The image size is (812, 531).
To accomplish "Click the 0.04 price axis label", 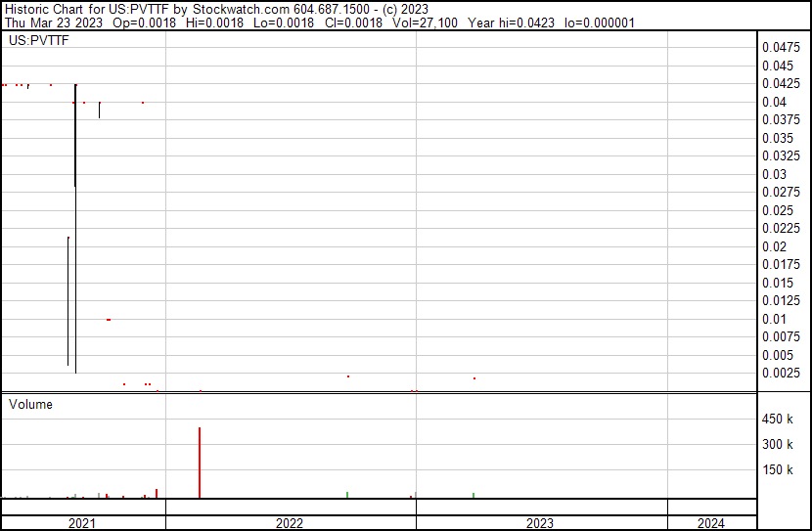I will [774, 102].
